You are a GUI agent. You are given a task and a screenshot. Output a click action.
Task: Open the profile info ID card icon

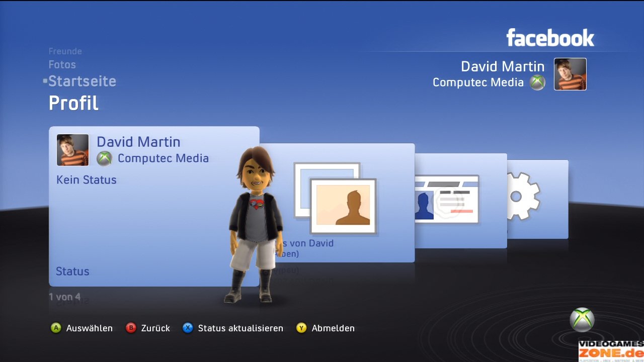pyautogui.click(x=447, y=199)
